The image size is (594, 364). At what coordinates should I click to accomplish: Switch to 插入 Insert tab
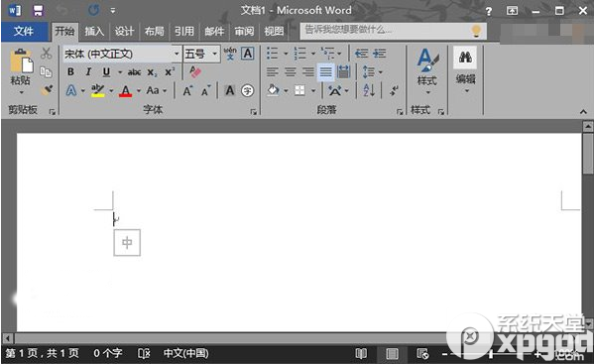click(94, 31)
